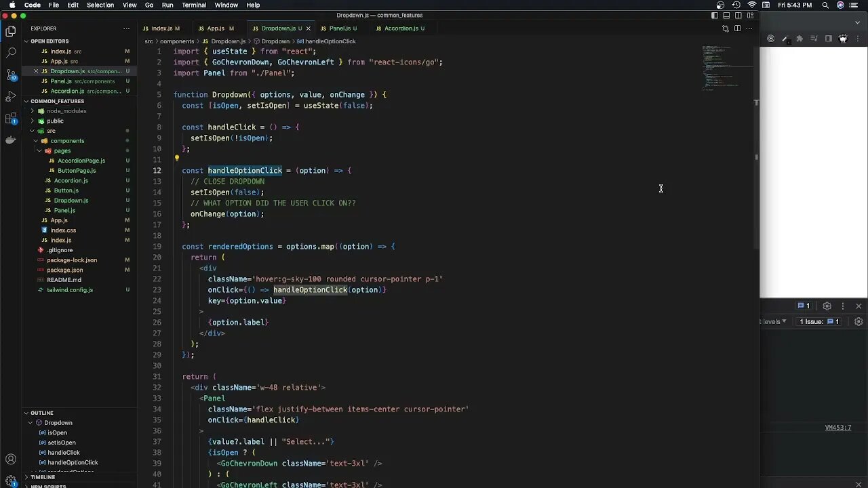Open macOS Spotlight search
Screen dimensions: 868x488
coord(826,5)
